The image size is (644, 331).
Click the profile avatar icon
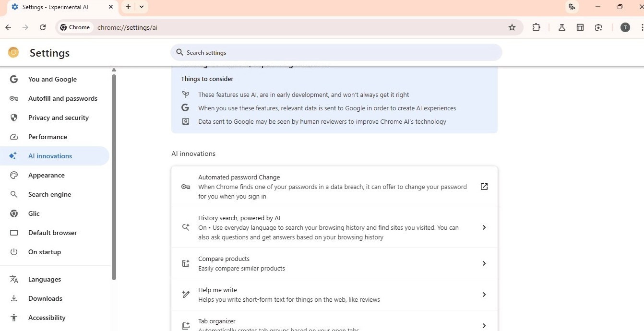[x=625, y=27]
